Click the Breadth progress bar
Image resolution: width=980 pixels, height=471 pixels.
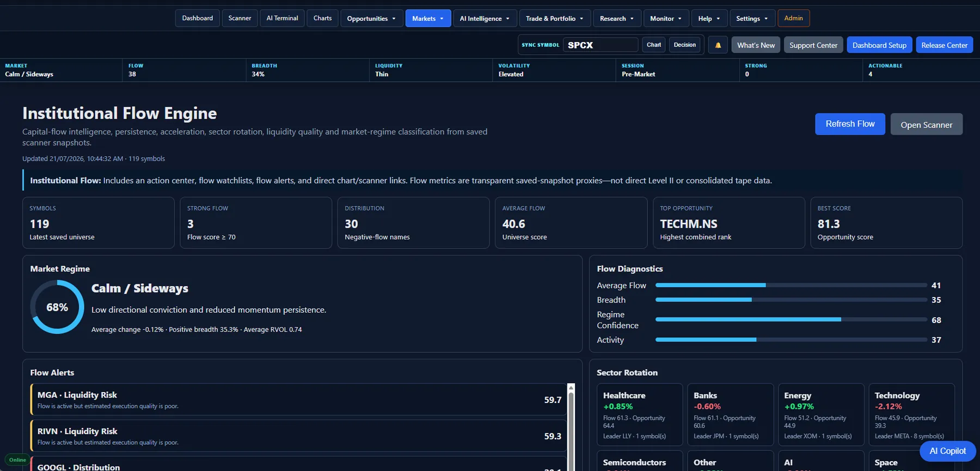tap(791, 300)
